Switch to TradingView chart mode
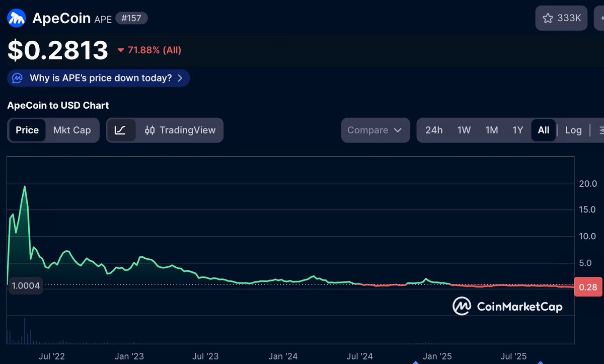This screenshot has height=364, width=604. [180, 130]
